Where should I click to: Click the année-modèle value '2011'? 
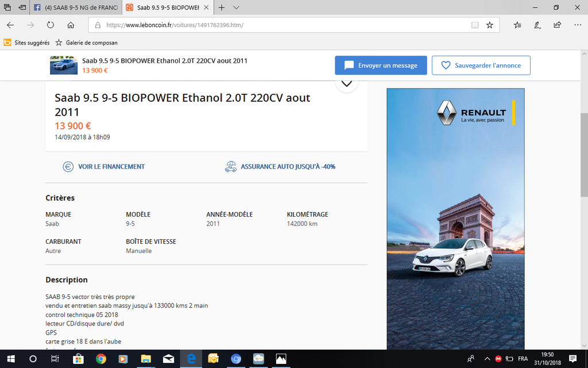click(x=213, y=224)
